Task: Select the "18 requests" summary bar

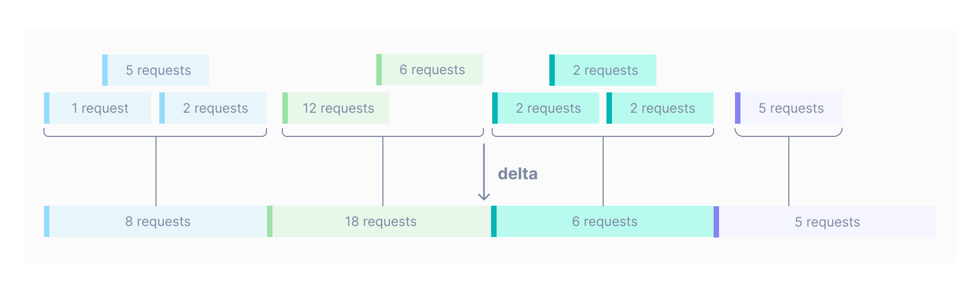Action: click(x=381, y=222)
